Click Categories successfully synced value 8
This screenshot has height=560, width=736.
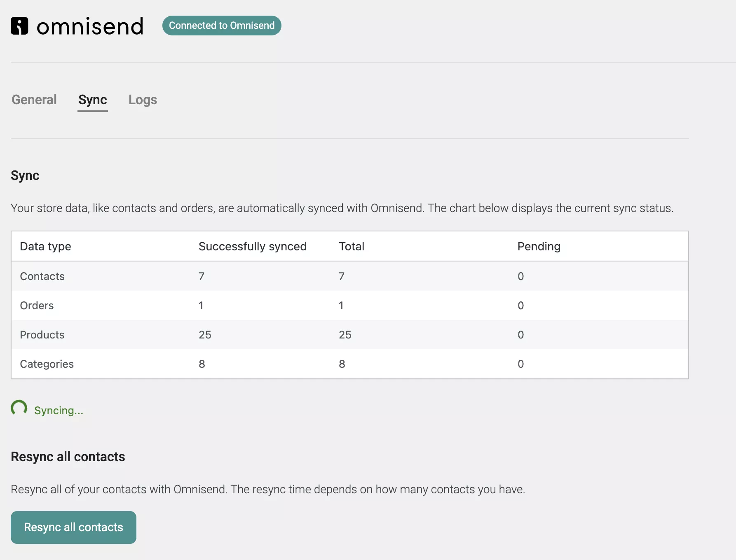202,364
